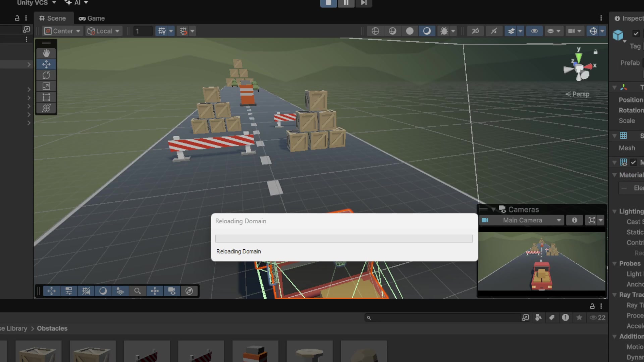Select the Rotate tool
This screenshot has height=362, width=644.
[x=46, y=75]
